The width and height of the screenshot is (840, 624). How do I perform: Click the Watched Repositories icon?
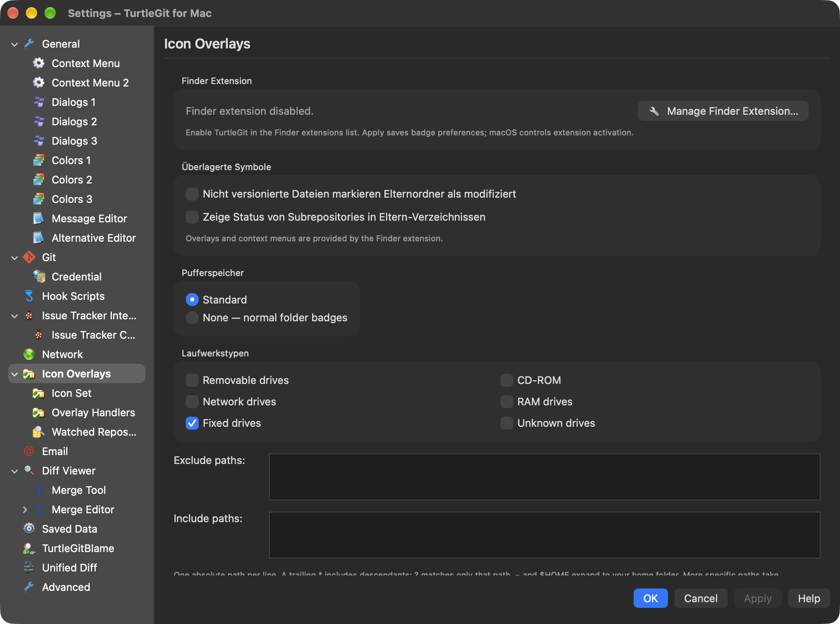[39, 432]
